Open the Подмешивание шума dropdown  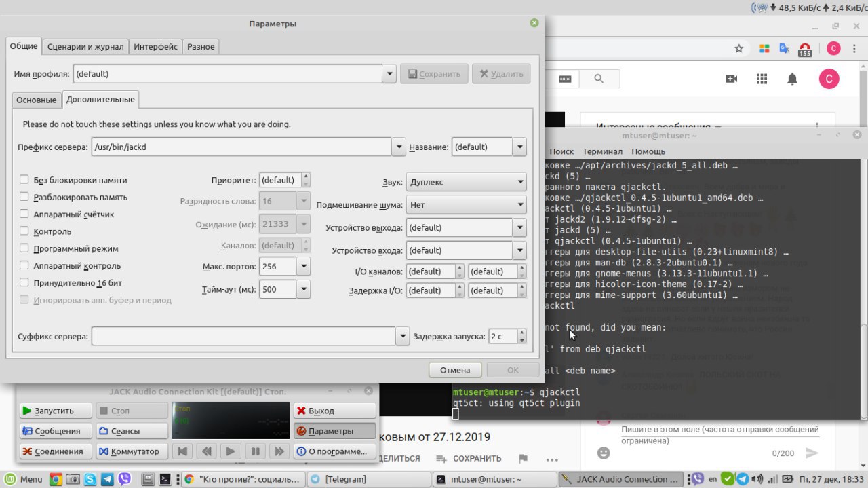click(x=466, y=204)
